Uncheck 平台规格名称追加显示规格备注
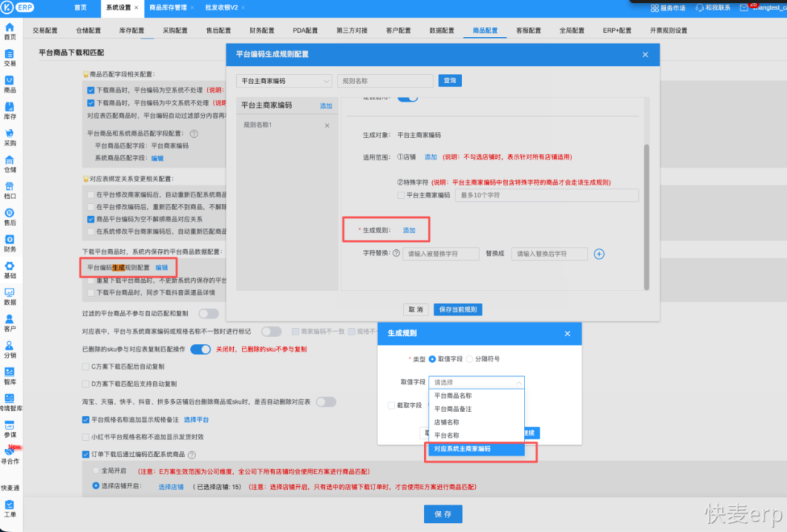The height and width of the screenshot is (532, 787). point(86,420)
